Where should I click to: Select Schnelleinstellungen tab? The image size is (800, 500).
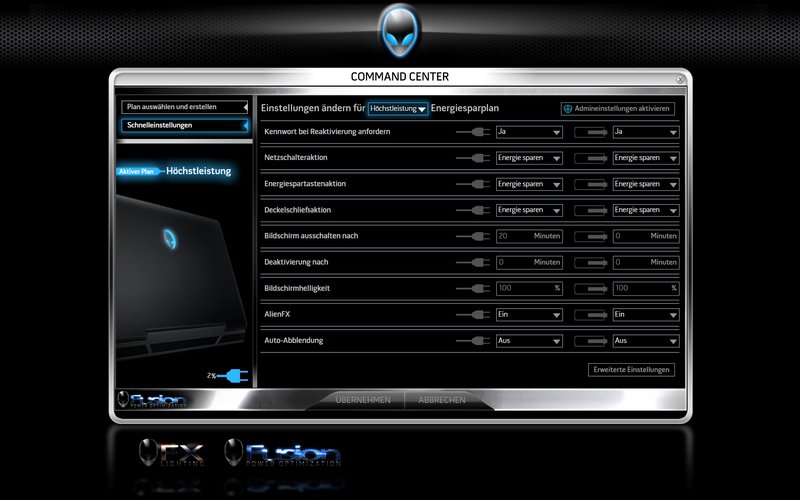[x=185, y=126]
